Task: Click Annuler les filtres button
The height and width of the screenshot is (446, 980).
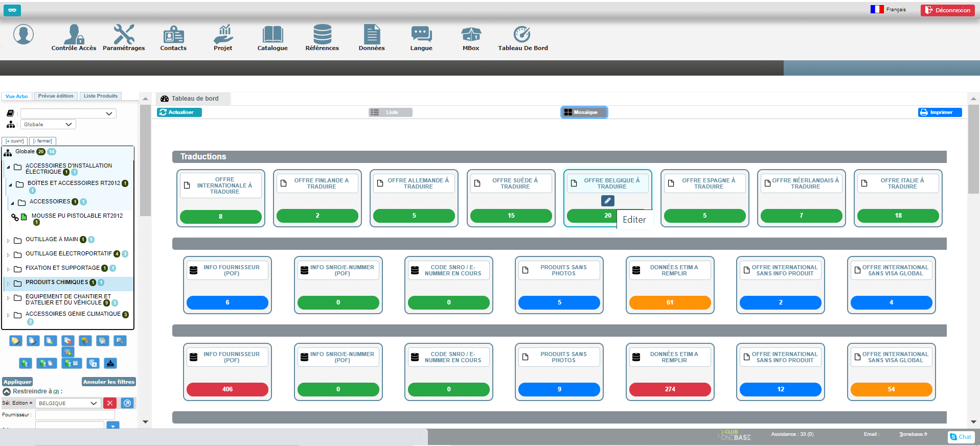Action: click(109, 382)
